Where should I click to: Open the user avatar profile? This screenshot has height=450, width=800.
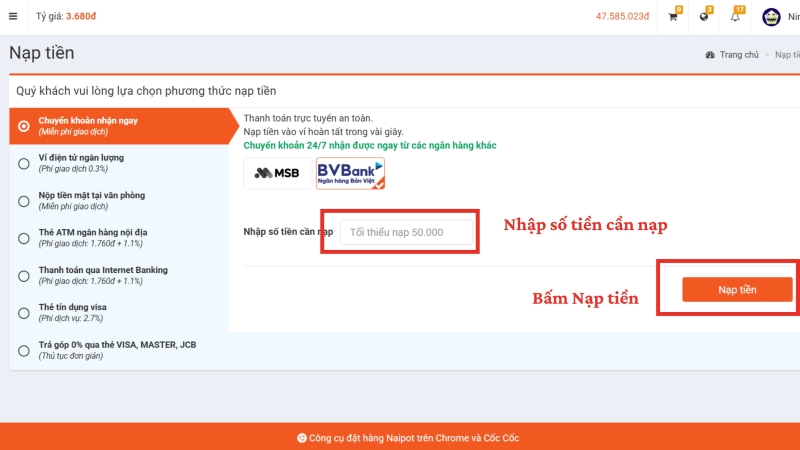click(x=771, y=17)
